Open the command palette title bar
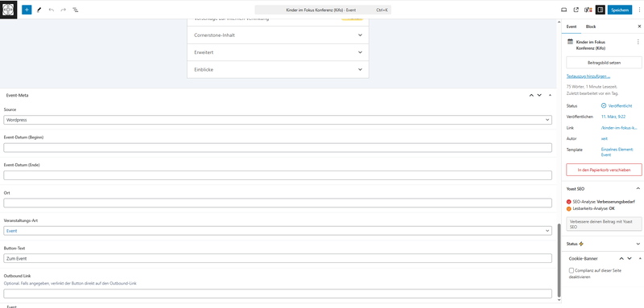This screenshot has width=644, height=308. [x=323, y=10]
